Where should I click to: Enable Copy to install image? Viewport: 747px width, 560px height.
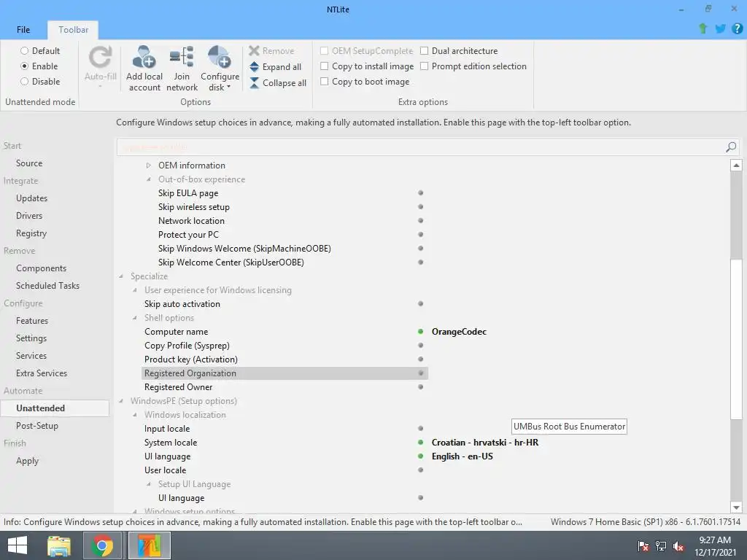325,66
